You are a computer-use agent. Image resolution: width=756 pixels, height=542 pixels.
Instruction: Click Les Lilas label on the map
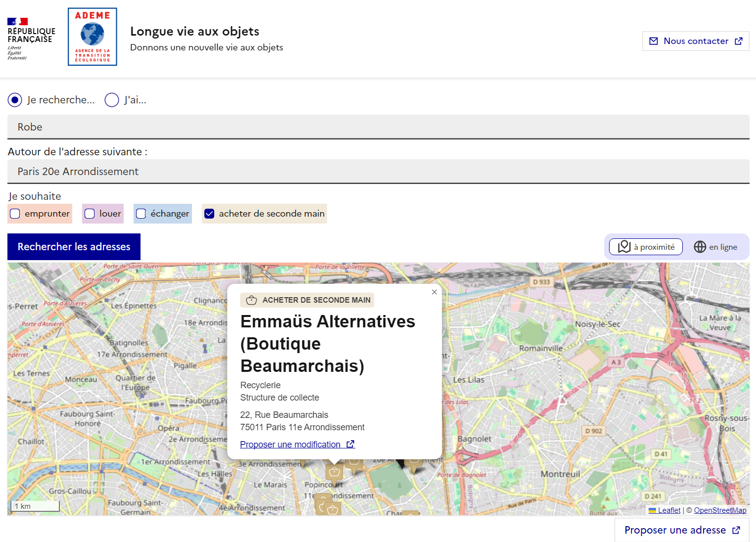pyautogui.click(x=469, y=380)
